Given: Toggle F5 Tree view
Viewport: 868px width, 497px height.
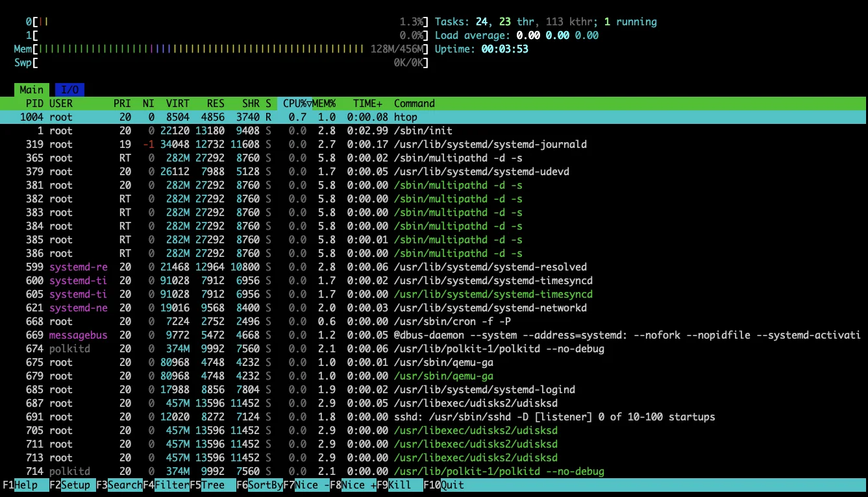Looking at the screenshot, I should [x=213, y=485].
